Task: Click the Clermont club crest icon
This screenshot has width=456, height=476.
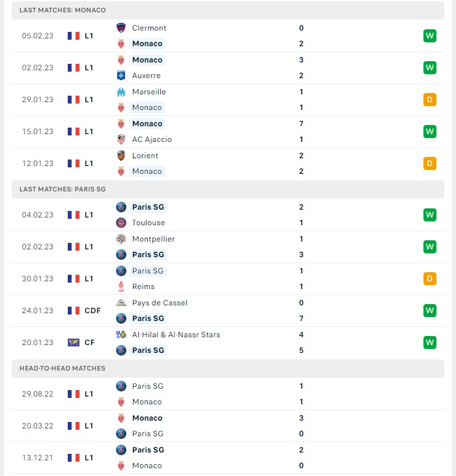Action: pos(121,28)
